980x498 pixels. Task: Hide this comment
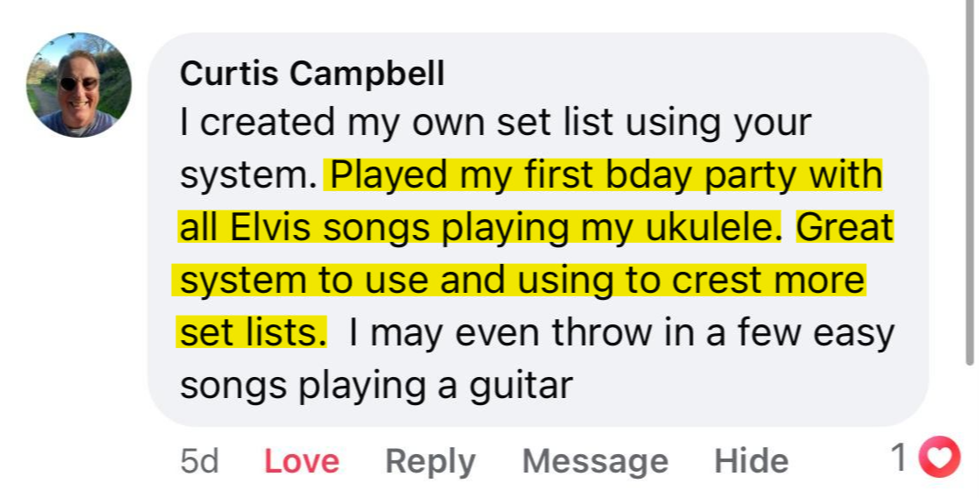pos(751,461)
